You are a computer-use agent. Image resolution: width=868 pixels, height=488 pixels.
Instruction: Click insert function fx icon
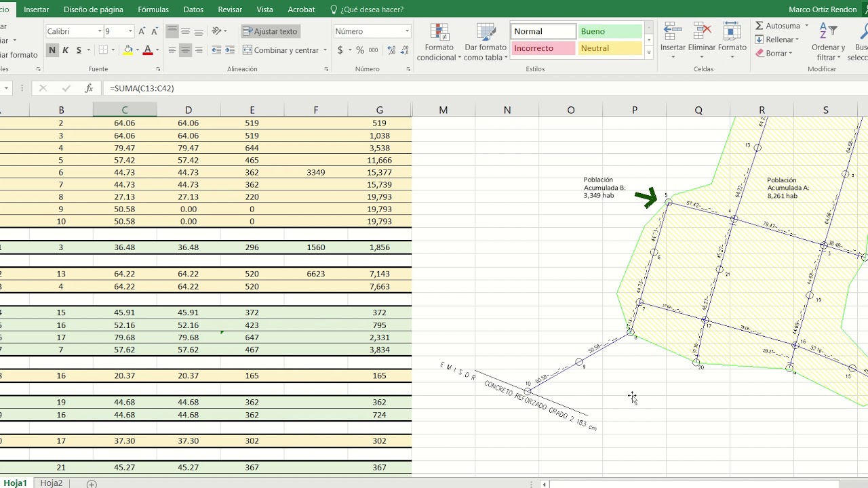point(88,88)
